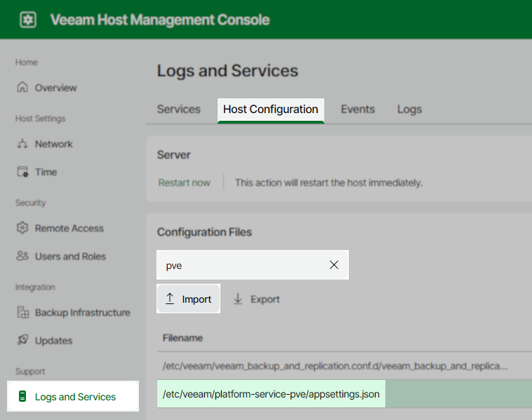
Task: Click the Logs and Services page heading
Action: coord(227,71)
